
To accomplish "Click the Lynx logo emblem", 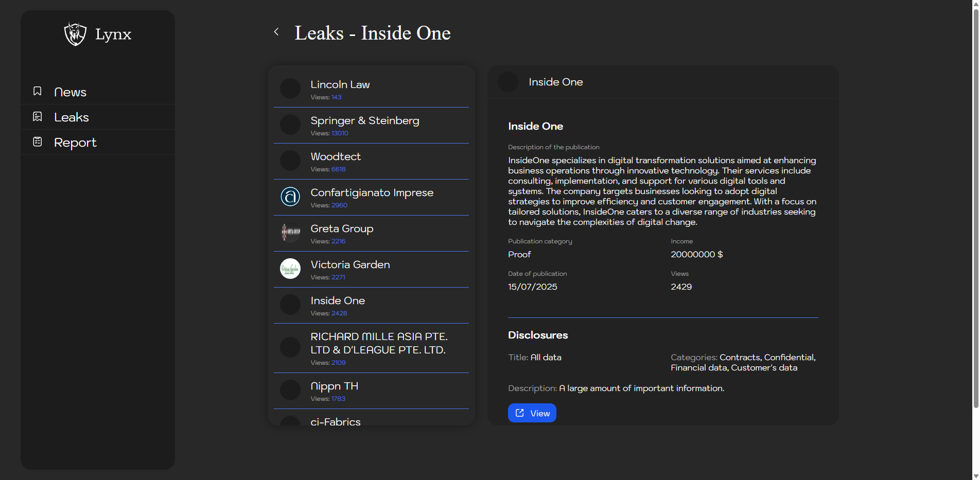I will [x=75, y=34].
